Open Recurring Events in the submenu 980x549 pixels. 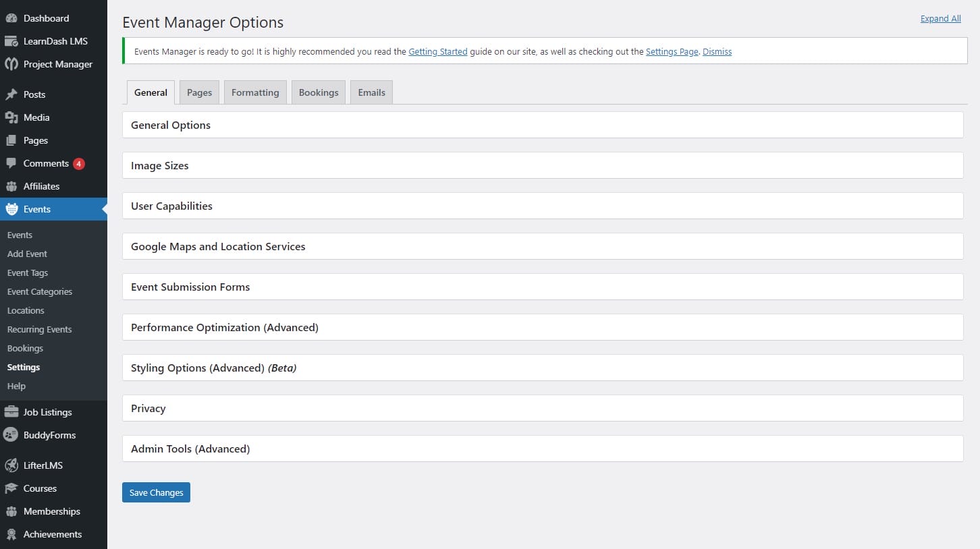click(39, 330)
